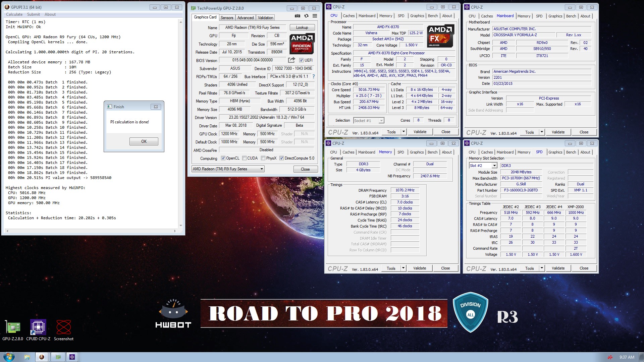Click Validate in the CPU-Z CPU window
This screenshot has height=362, width=644.
pos(420,132)
